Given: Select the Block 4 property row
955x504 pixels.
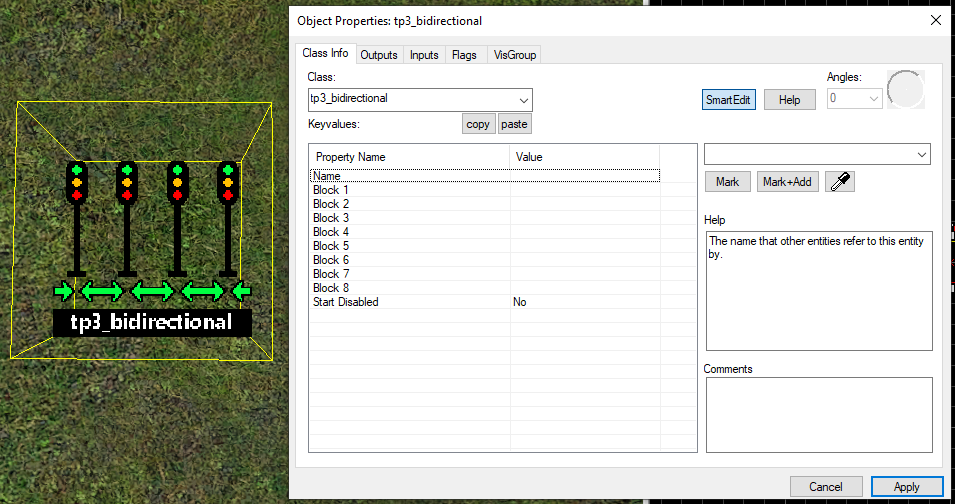Looking at the screenshot, I should click(x=485, y=232).
